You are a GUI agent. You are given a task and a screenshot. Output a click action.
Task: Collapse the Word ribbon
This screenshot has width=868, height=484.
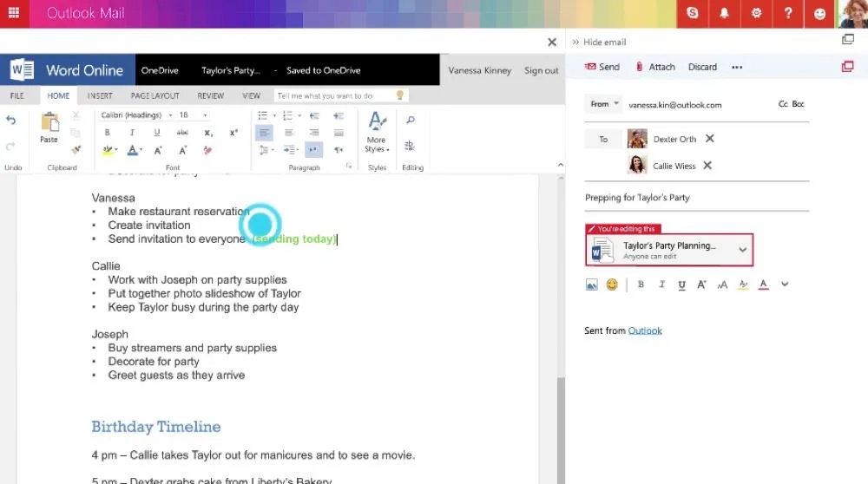pyautogui.click(x=560, y=165)
